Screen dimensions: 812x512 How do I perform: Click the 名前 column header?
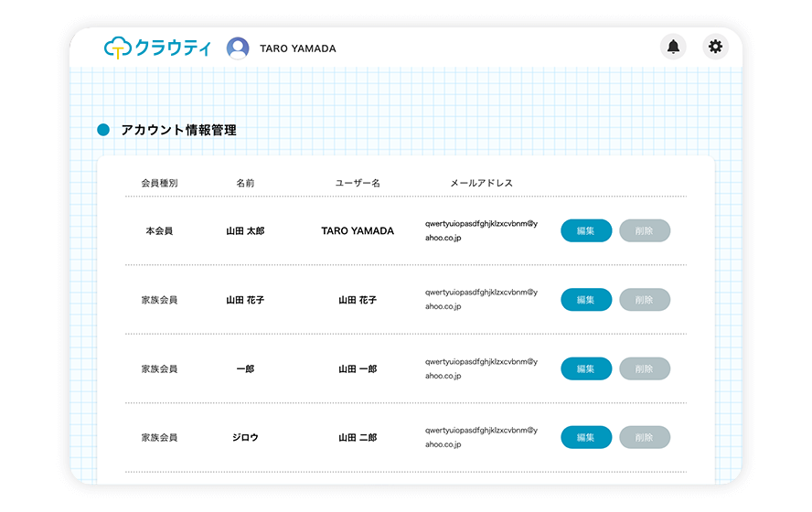(245, 183)
